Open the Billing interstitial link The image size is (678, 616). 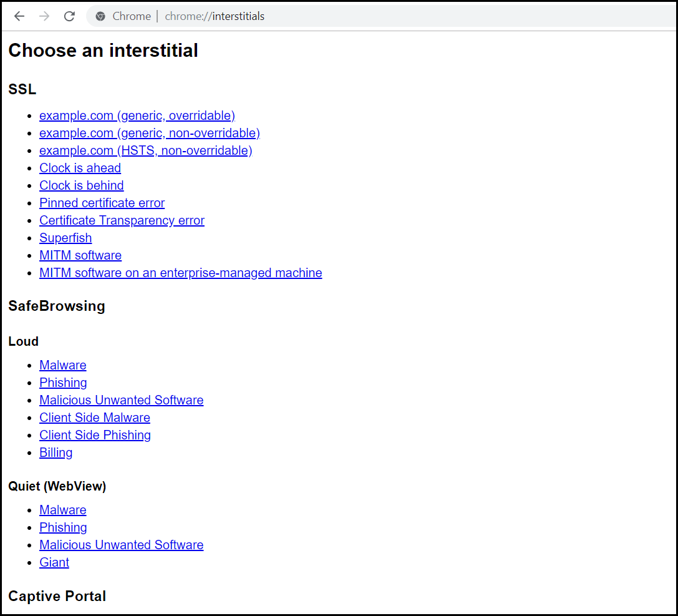pyautogui.click(x=56, y=452)
